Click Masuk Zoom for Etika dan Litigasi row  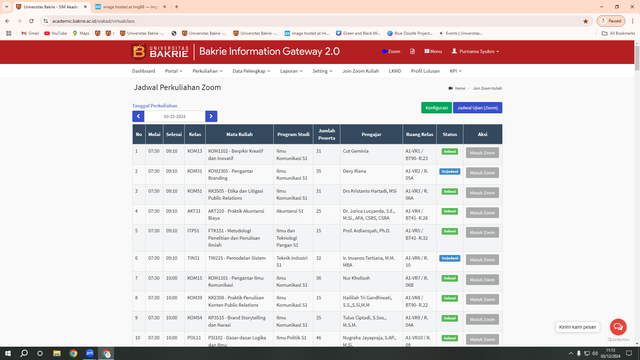482,193
